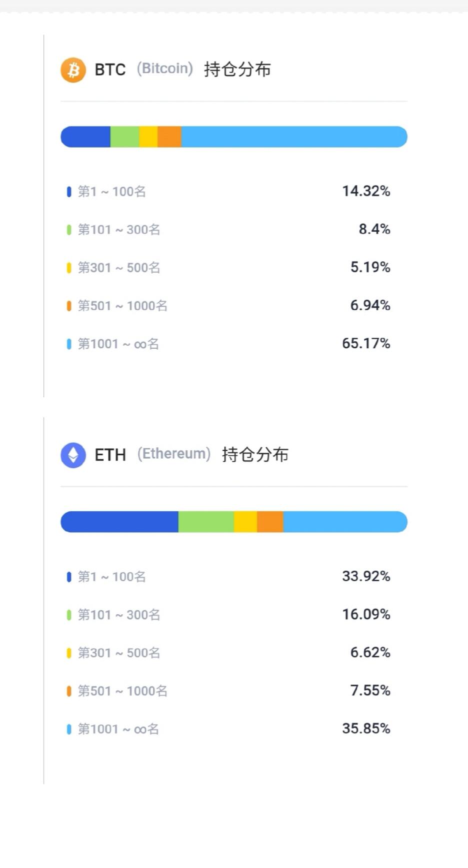Toggle the 第1~100名 legend entry in BTC
468x868 pixels.
[111, 192]
